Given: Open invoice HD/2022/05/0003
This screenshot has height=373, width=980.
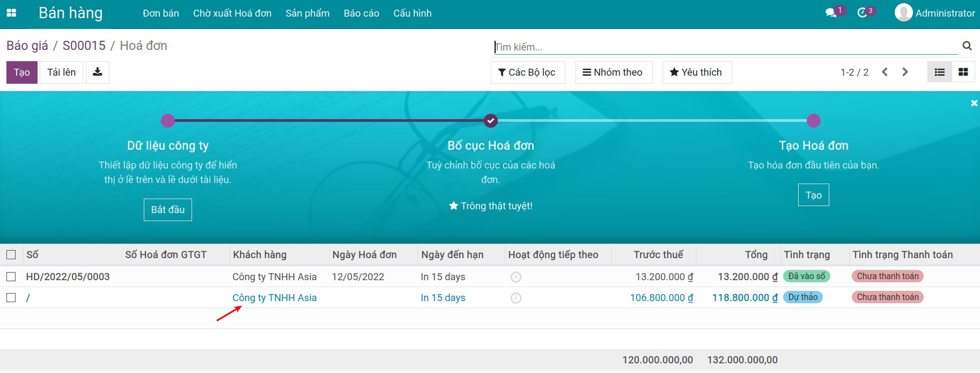Looking at the screenshot, I should click(68, 277).
